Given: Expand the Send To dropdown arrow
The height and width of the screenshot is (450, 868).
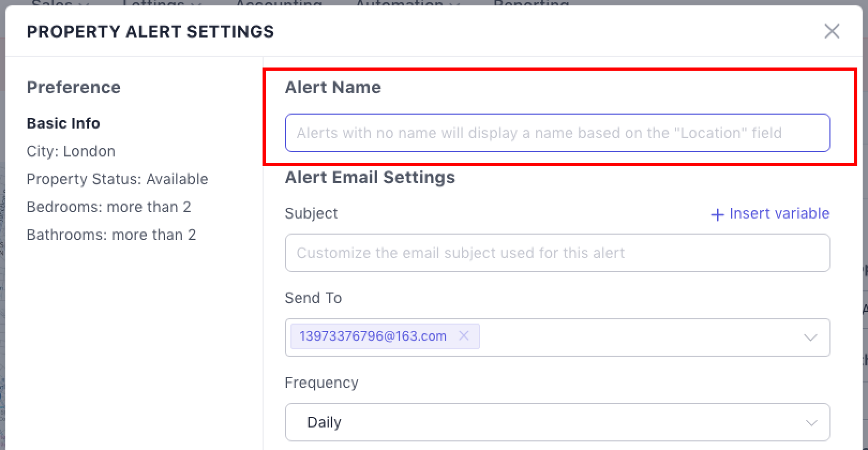Looking at the screenshot, I should [810, 337].
